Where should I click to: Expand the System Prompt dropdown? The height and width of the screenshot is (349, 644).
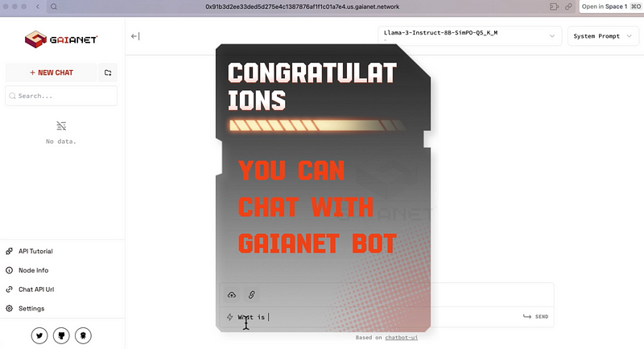pyautogui.click(x=603, y=36)
